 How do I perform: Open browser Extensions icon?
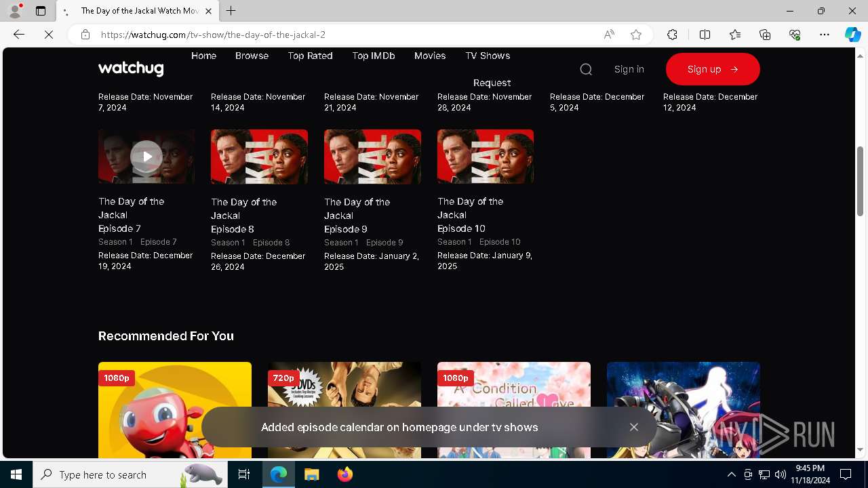pyautogui.click(x=672, y=35)
